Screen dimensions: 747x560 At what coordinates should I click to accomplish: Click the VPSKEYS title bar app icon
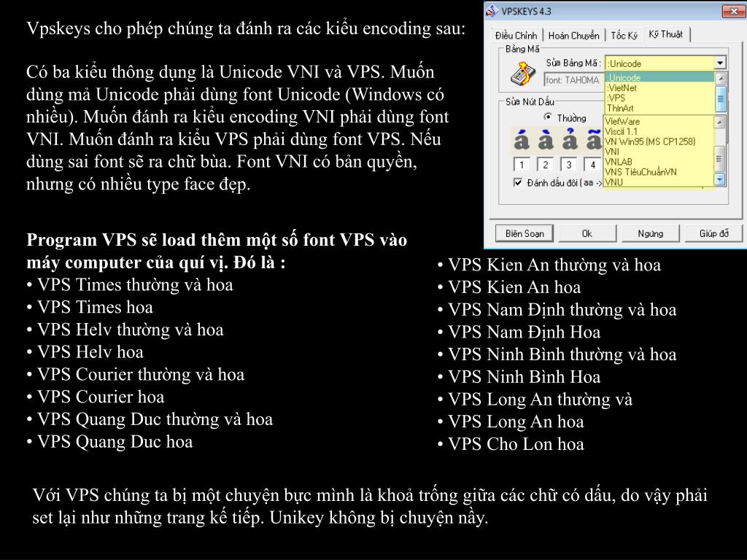(492, 10)
